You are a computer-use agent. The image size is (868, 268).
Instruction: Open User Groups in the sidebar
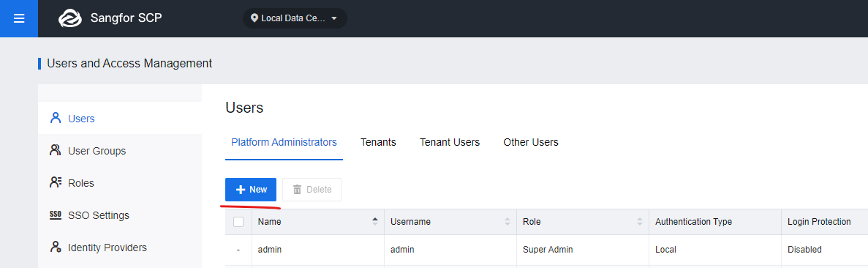(120, 150)
